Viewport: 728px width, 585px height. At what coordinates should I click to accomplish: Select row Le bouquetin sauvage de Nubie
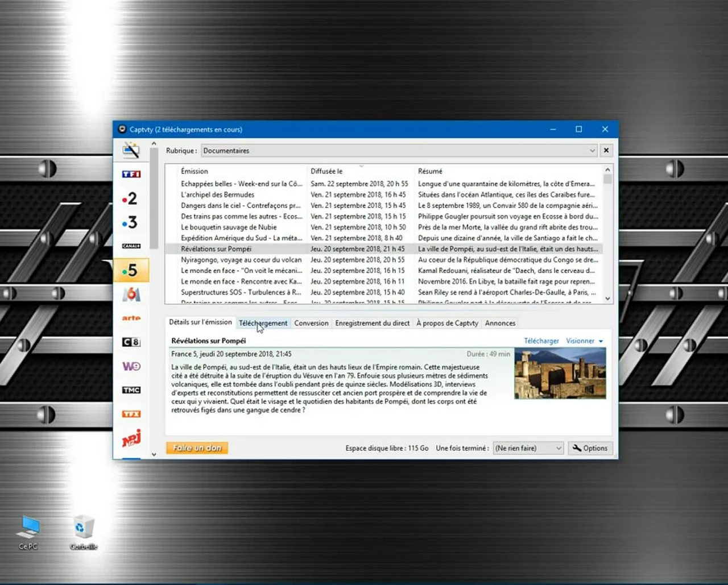click(383, 227)
